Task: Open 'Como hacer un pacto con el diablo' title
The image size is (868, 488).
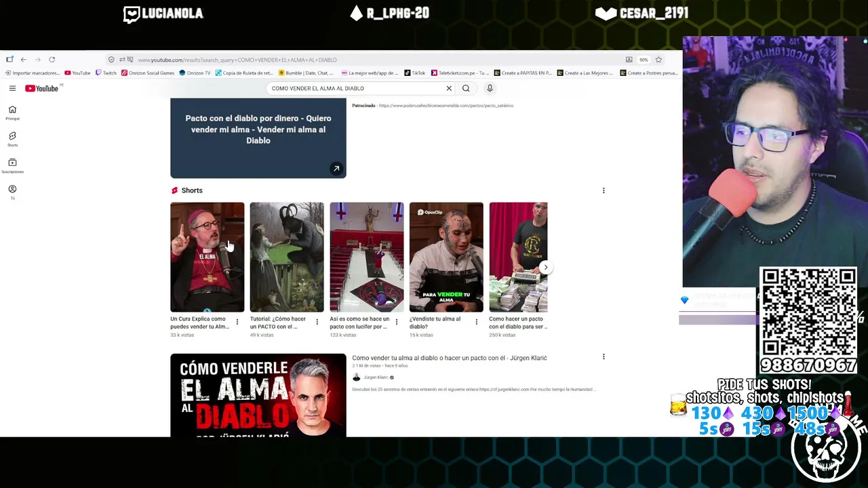Action: [x=518, y=323]
